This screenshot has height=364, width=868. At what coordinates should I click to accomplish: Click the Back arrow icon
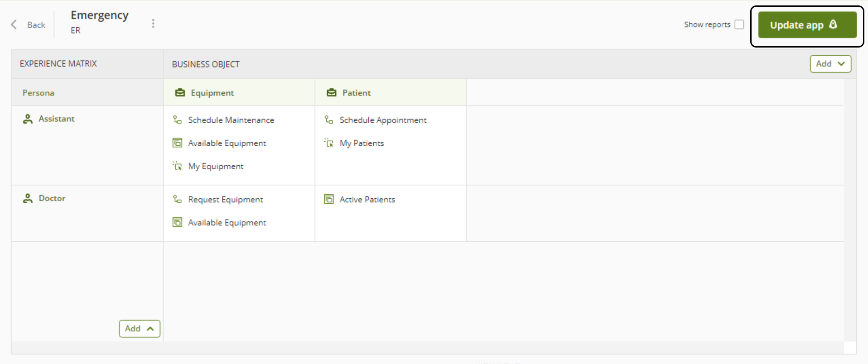click(x=14, y=24)
